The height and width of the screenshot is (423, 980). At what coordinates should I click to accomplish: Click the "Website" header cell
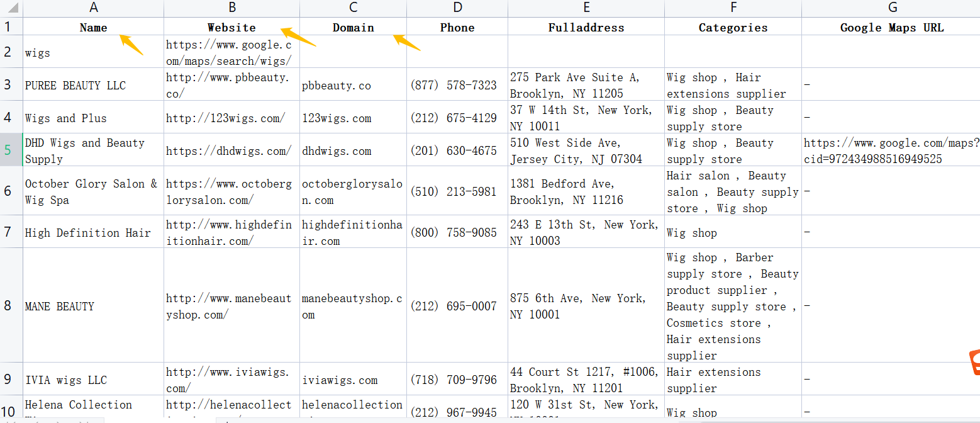(232, 26)
